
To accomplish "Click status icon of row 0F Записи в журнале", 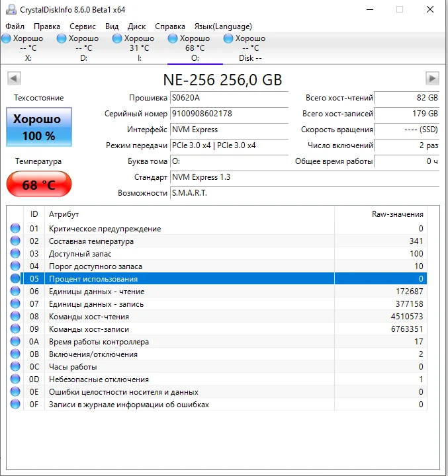I will (15, 405).
